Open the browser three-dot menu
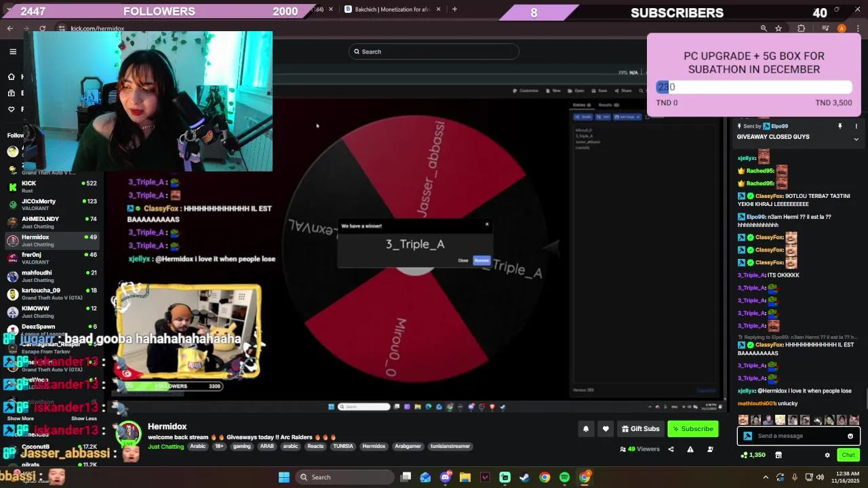 (x=859, y=28)
